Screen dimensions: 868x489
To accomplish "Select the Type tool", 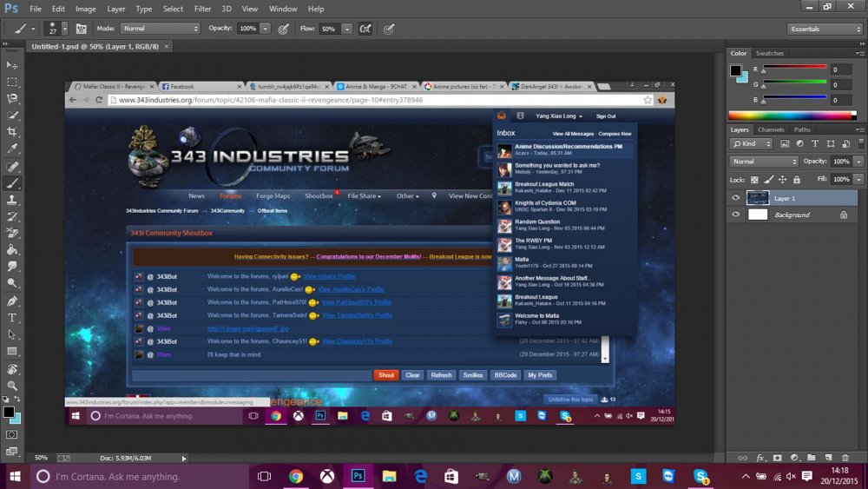I will click(12, 318).
